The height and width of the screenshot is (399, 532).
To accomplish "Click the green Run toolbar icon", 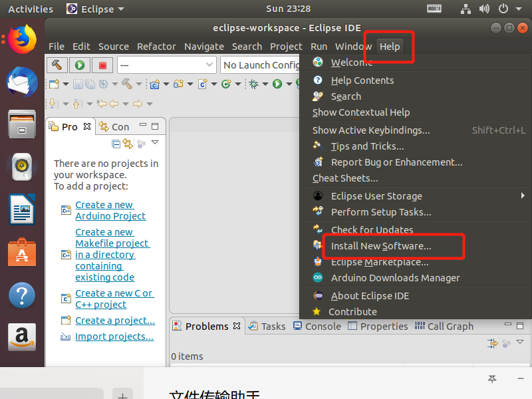I will 277,84.
